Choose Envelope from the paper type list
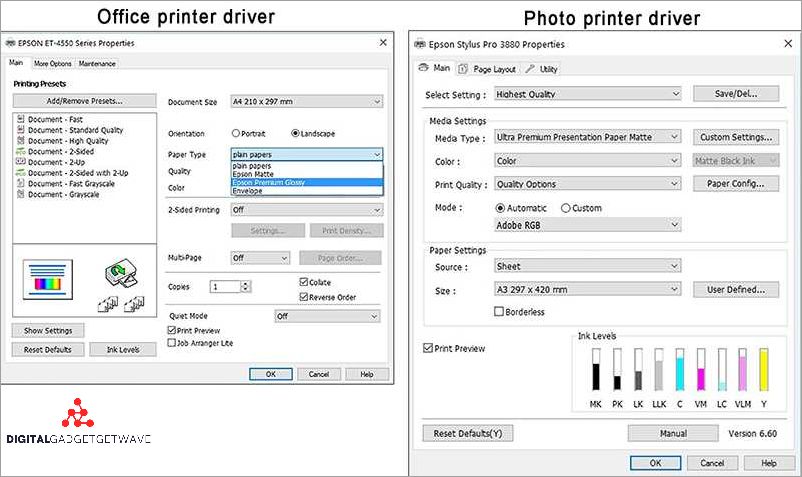Image resolution: width=802 pixels, height=477 pixels. (307, 191)
